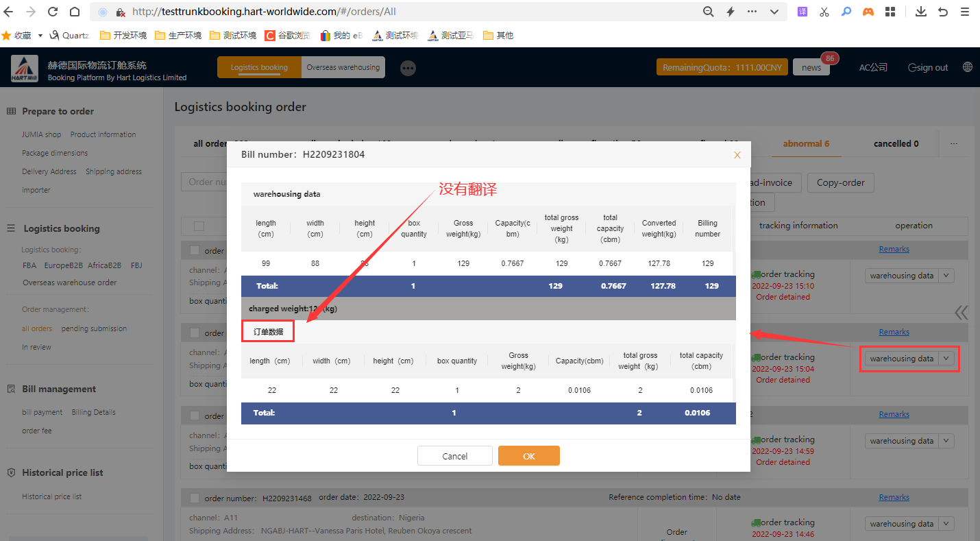Click the browser home icon
The height and width of the screenshot is (541, 980).
click(x=75, y=12)
